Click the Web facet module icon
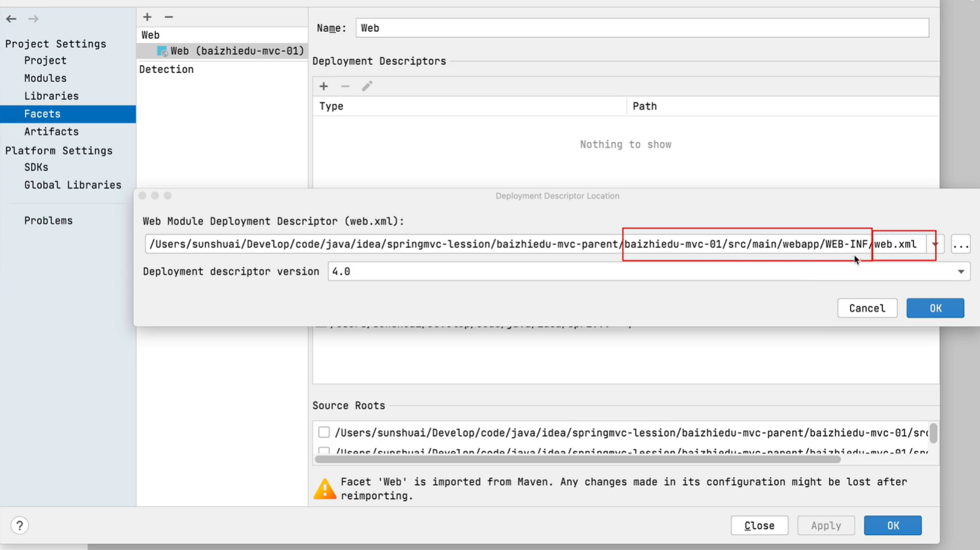Viewport: 980px width, 550px height. [x=162, y=51]
